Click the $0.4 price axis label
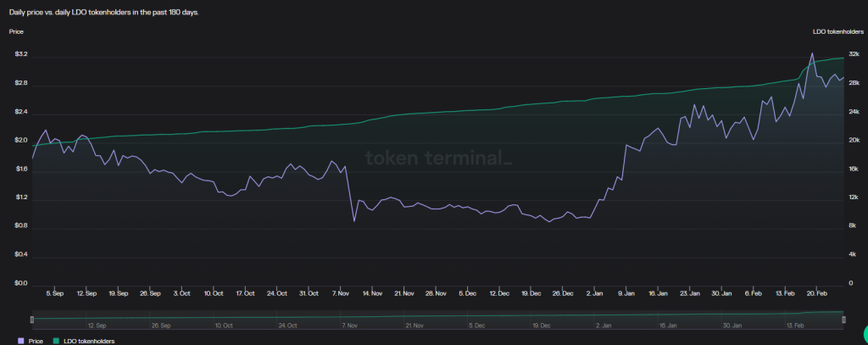The width and height of the screenshot is (868, 345). click(21, 255)
